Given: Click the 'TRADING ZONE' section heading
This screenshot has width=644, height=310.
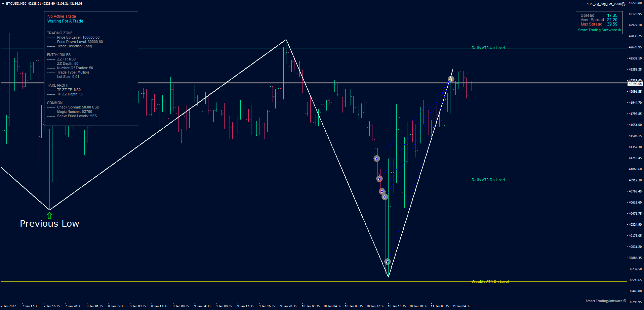Looking at the screenshot, I should [60, 33].
